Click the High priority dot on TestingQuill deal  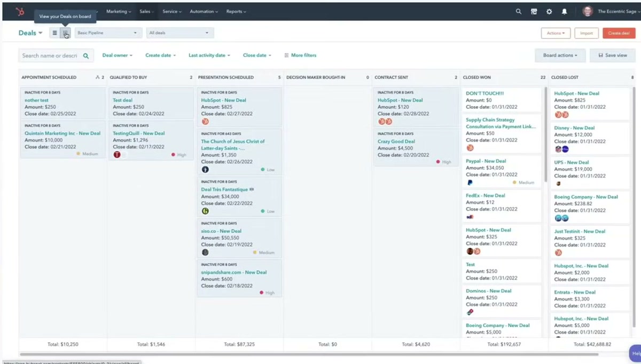coord(174,155)
